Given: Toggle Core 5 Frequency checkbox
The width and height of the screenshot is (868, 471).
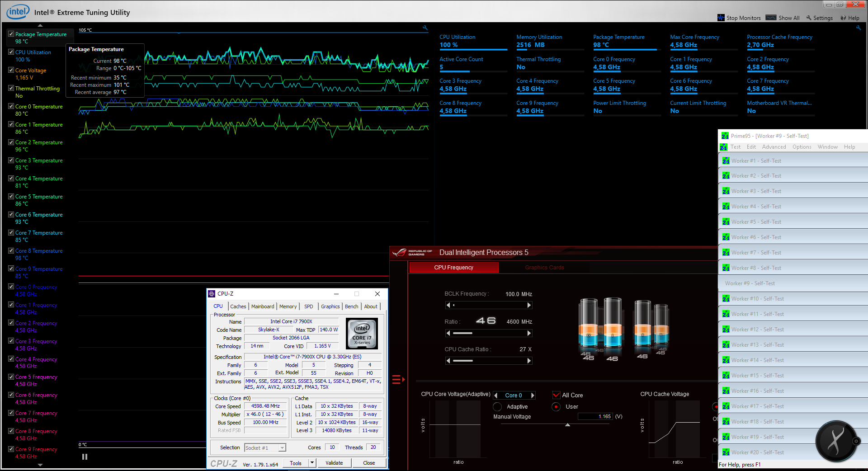Looking at the screenshot, I should coord(11,377).
